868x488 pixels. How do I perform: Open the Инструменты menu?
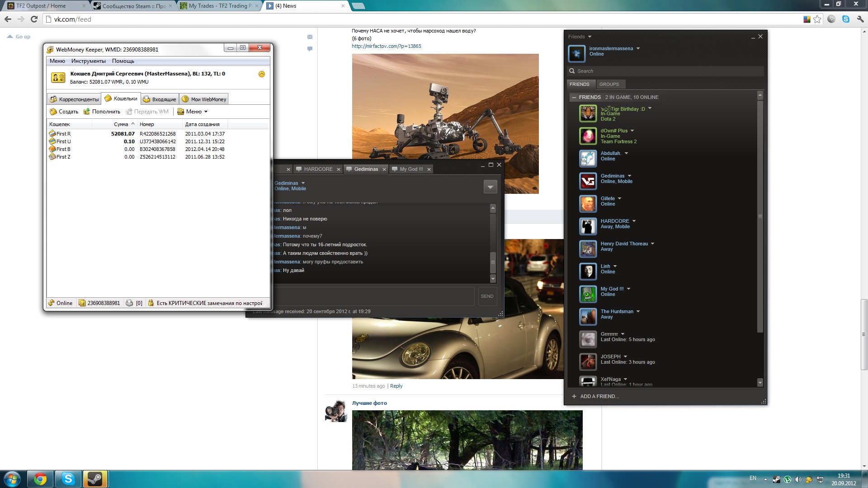(x=88, y=61)
